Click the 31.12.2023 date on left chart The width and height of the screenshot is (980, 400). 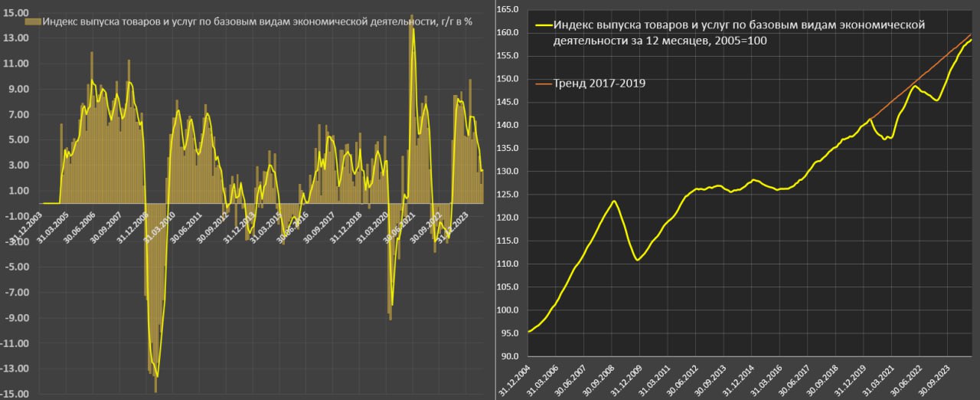[x=456, y=226]
